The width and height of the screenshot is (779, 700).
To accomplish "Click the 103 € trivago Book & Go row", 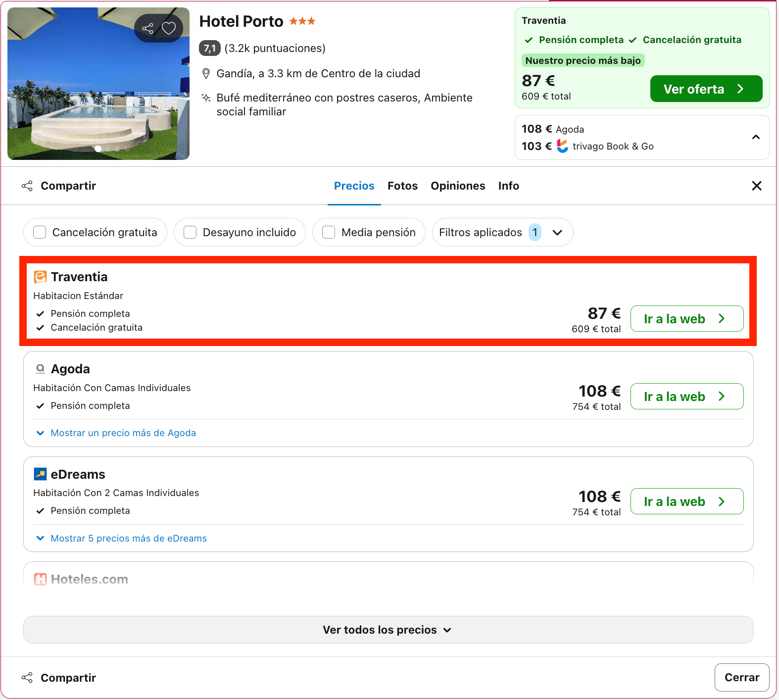I will tap(587, 146).
